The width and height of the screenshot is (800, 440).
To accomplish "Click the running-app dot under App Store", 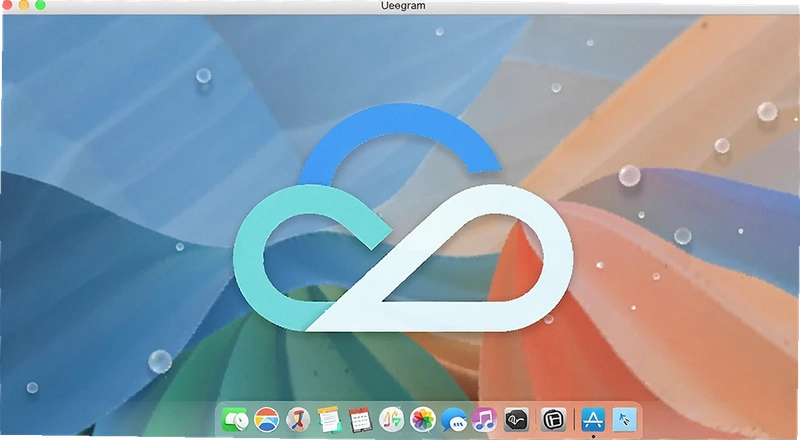I will tap(593, 436).
